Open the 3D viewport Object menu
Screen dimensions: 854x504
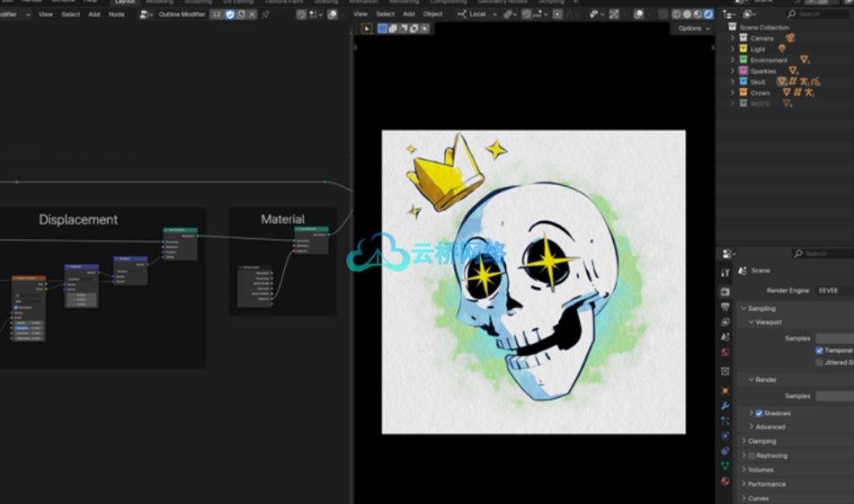pyautogui.click(x=433, y=14)
